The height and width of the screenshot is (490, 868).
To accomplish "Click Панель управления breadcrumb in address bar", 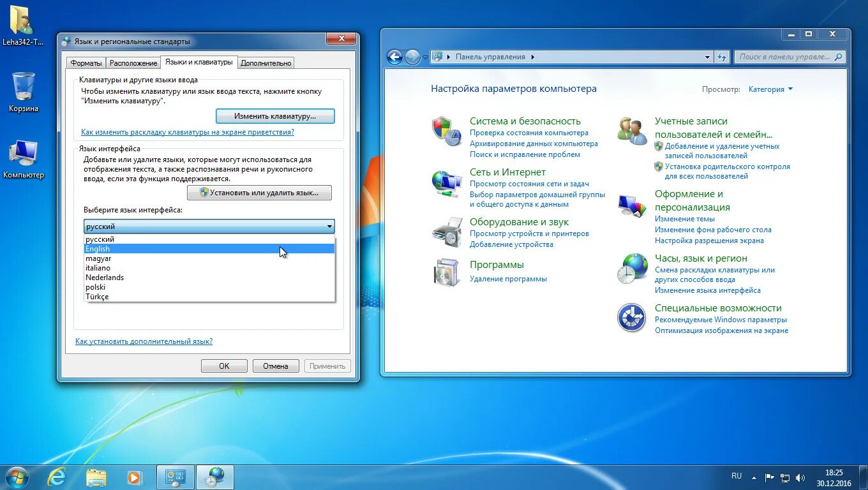I will 490,57.
